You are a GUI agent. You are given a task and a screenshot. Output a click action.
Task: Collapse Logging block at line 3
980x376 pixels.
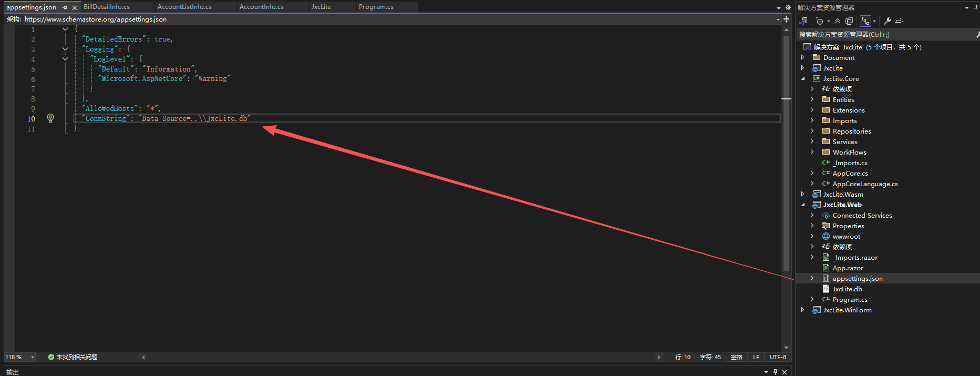[x=65, y=49]
